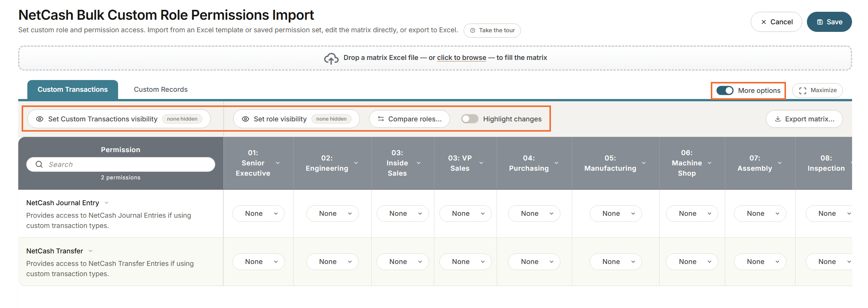The width and height of the screenshot is (868, 308).
Task: Start the Take the tour walkthrough
Action: click(x=492, y=30)
